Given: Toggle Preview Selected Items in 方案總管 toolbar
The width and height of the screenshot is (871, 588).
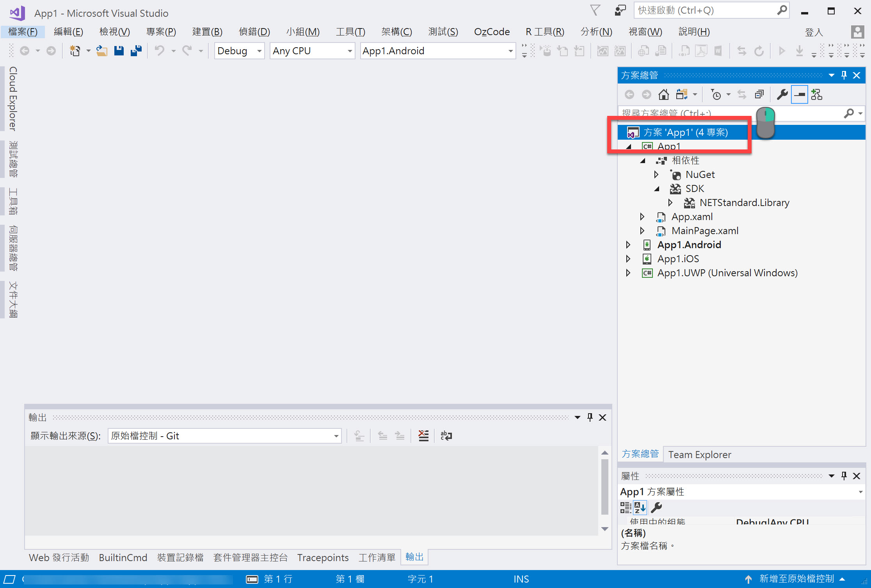Looking at the screenshot, I should point(800,95).
